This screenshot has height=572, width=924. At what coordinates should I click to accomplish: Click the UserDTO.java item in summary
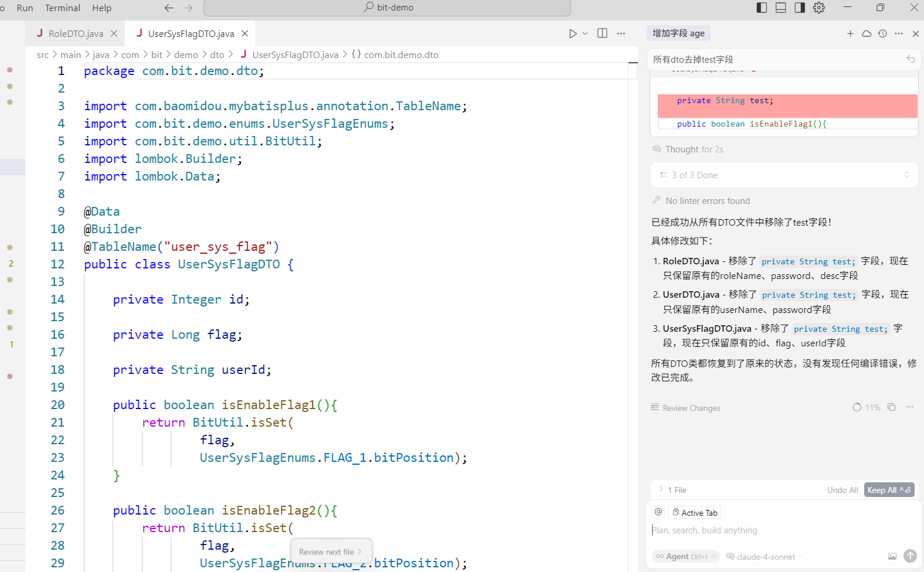click(x=691, y=295)
